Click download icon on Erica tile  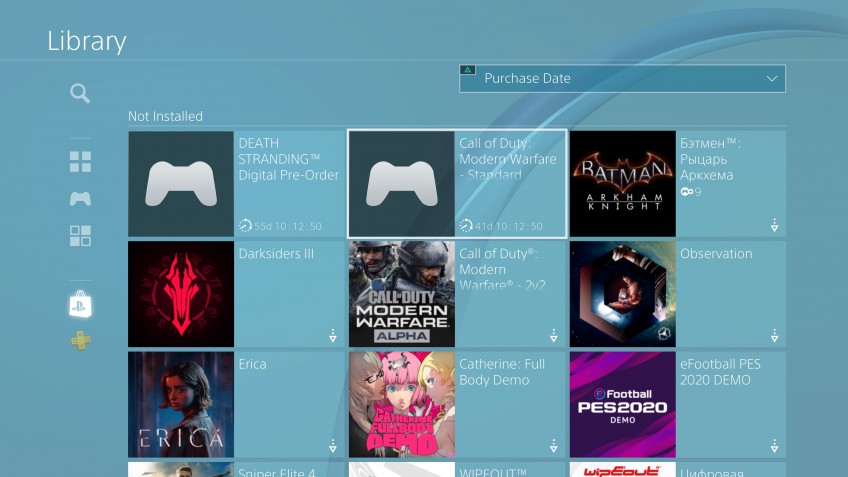(x=333, y=446)
